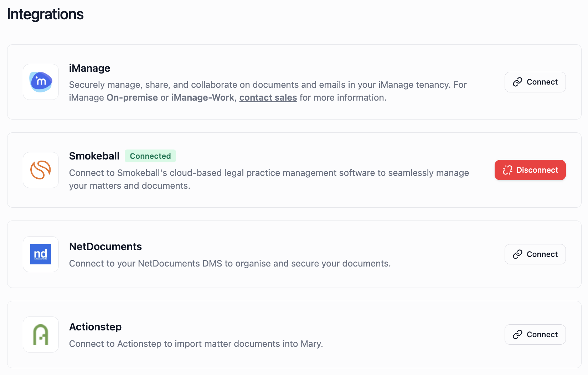Click the iManage logo icon
The width and height of the screenshot is (588, 375).
point(41,82)
